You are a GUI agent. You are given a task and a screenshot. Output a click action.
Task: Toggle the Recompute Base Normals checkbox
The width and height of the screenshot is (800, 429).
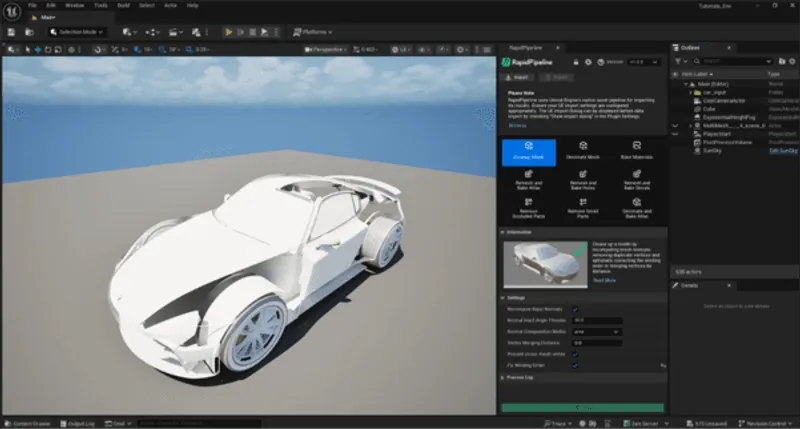coord(576,309)
